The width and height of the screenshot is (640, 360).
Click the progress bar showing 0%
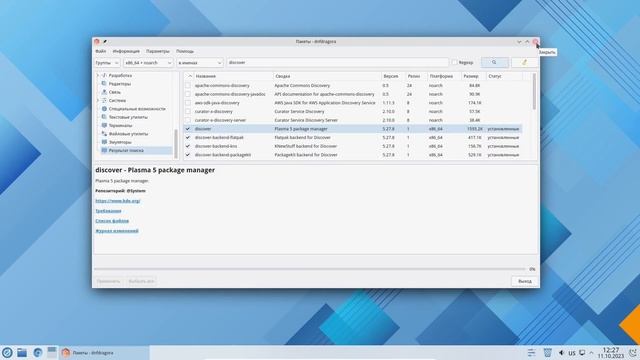coord(310,269)
